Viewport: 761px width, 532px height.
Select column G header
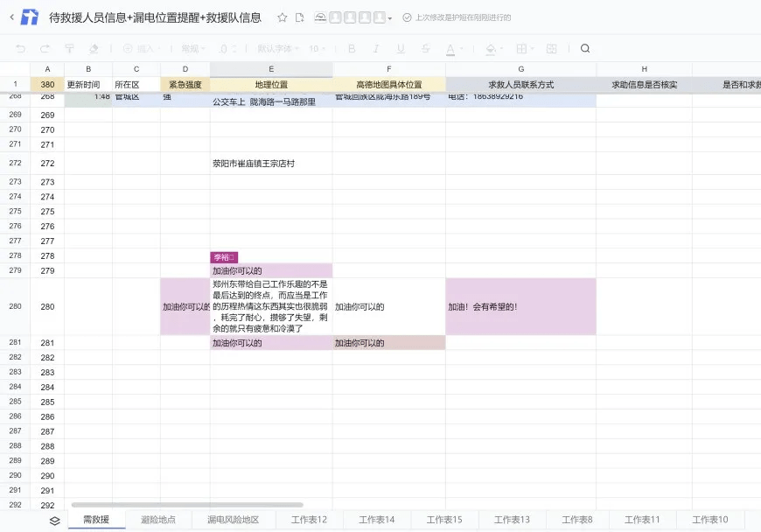[520, 69]
